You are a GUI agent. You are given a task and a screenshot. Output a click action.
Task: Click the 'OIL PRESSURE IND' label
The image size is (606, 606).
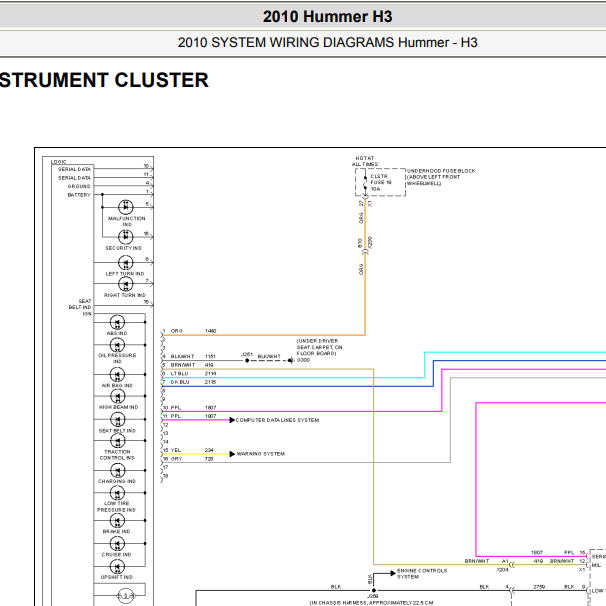click(117, 358)
